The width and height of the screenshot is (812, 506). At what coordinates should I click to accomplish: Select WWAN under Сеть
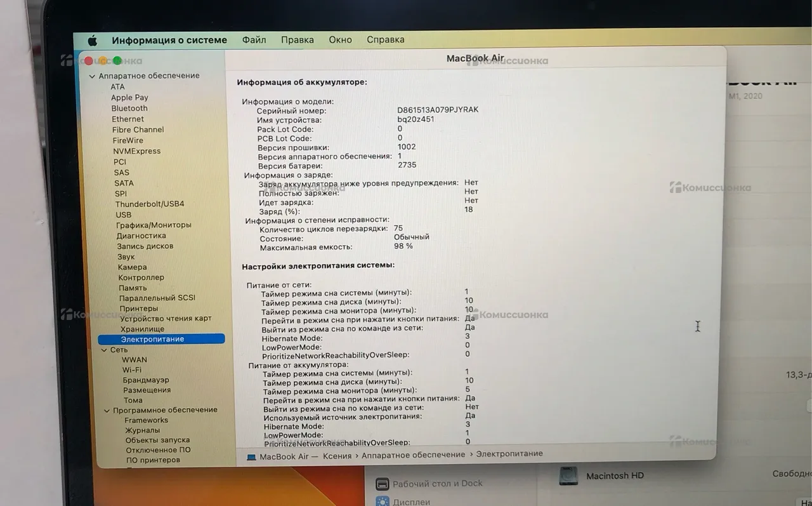pos(134,360)
